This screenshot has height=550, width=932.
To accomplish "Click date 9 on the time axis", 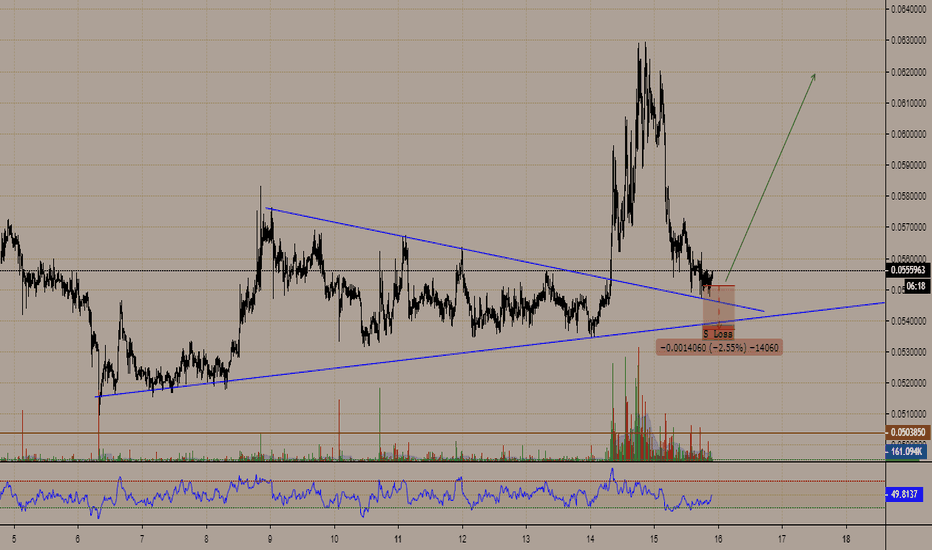I will pos(270,539).
